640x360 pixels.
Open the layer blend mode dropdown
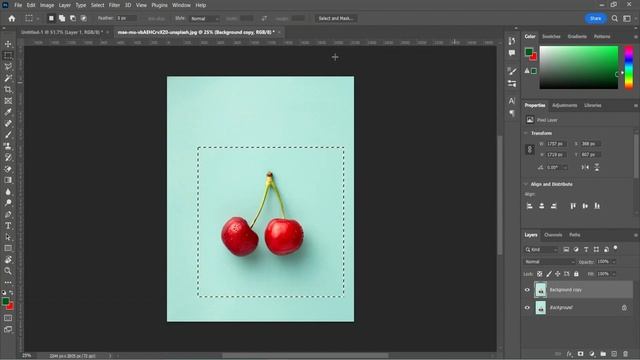(x=549, y=262)
